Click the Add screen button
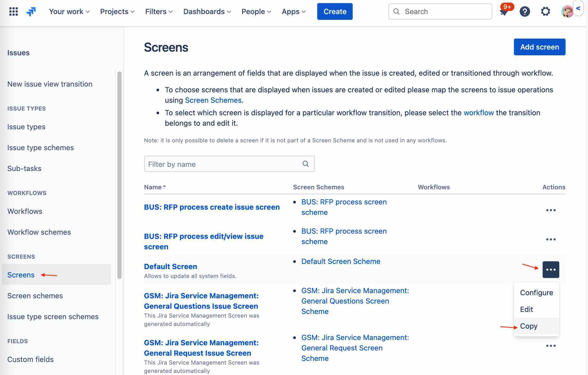This screenshot has width=588, height=375. pos(539,47)
